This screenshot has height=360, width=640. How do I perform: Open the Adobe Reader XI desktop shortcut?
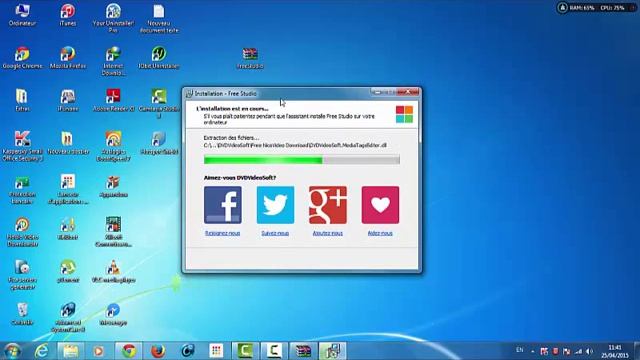coord(113,100)
